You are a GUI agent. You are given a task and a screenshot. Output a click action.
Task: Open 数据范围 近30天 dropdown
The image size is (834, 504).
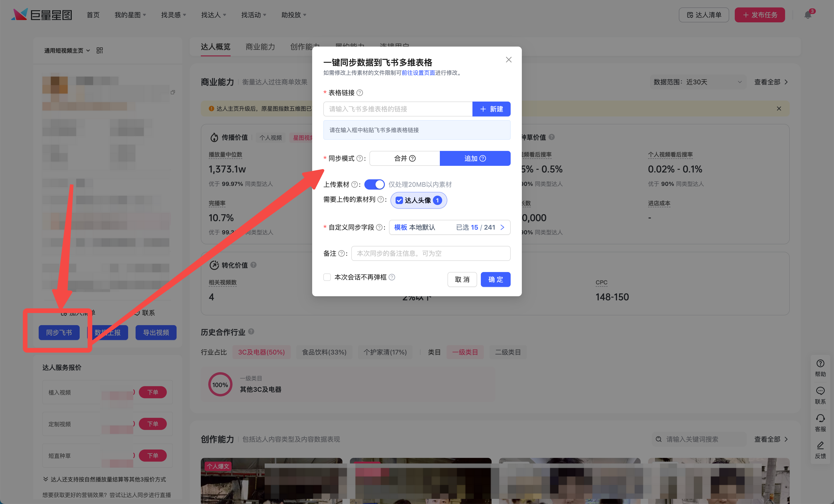click(698, 82)
